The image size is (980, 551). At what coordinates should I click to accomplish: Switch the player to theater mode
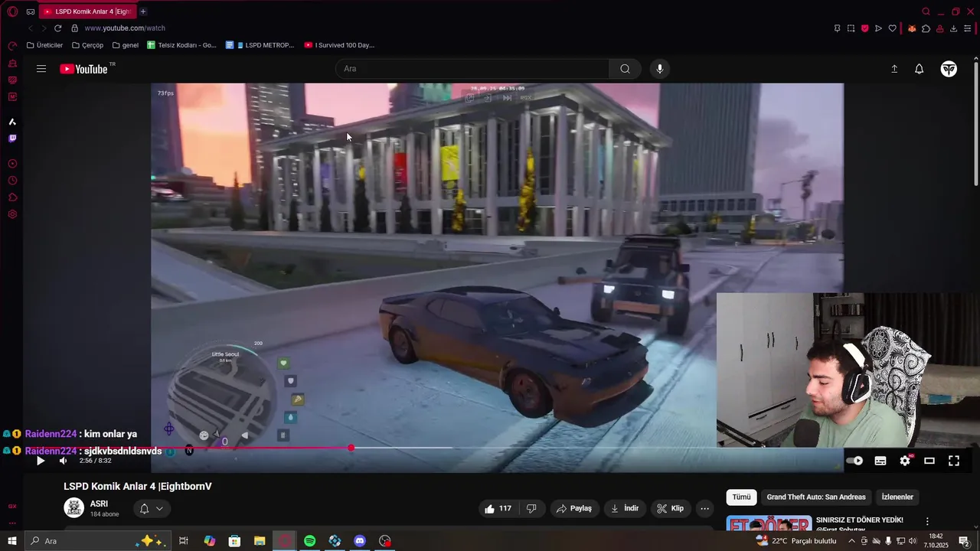[929, 461]
